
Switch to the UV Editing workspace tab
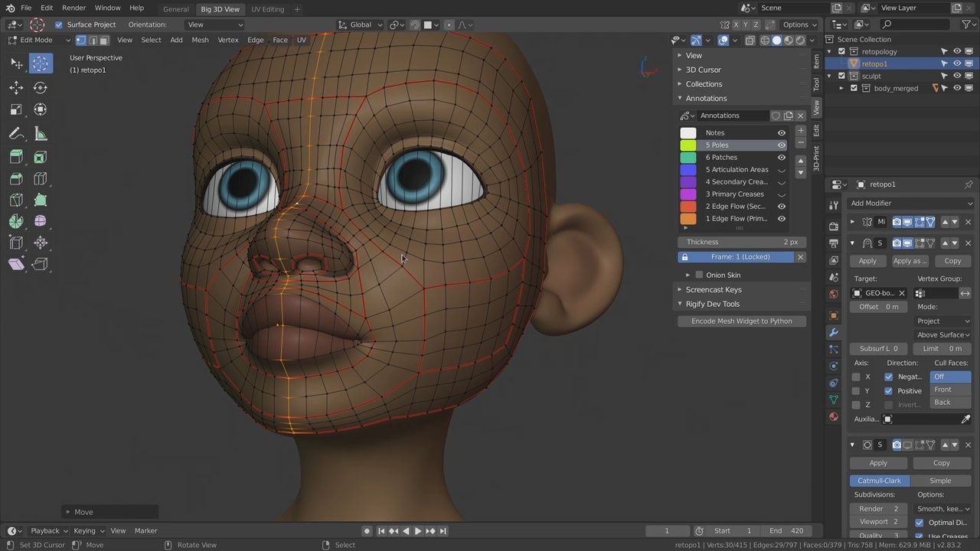click(x=267, y=9)
